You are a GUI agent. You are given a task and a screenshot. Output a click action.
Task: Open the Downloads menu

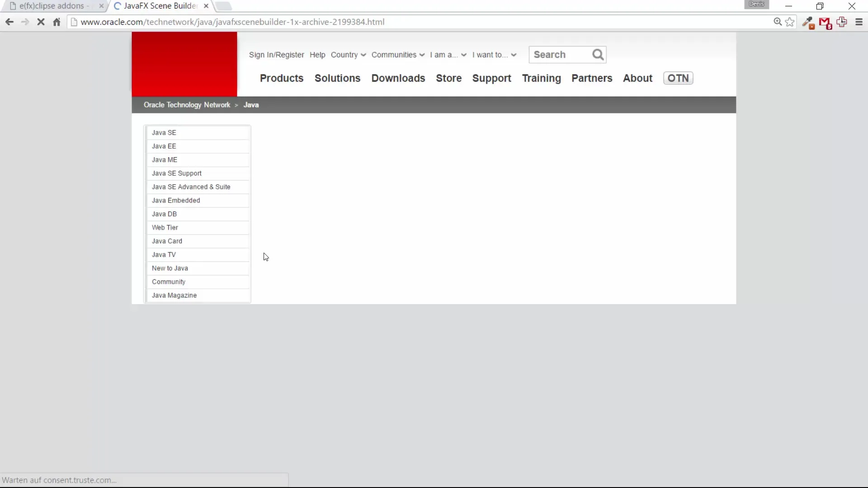click(398, 78)
